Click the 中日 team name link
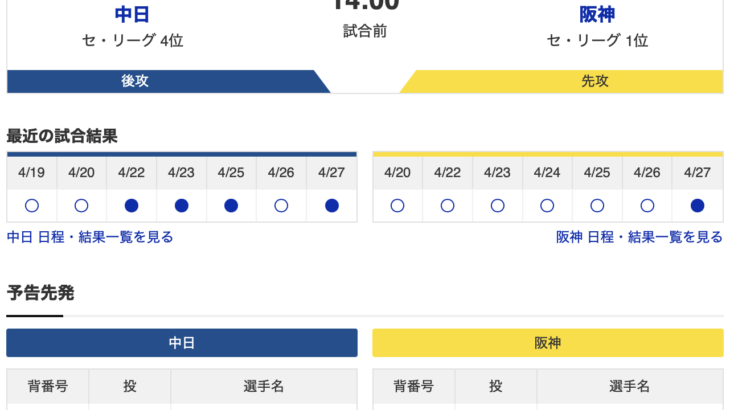730x410 pixels. pyautogui.click(x=132, y=14)
